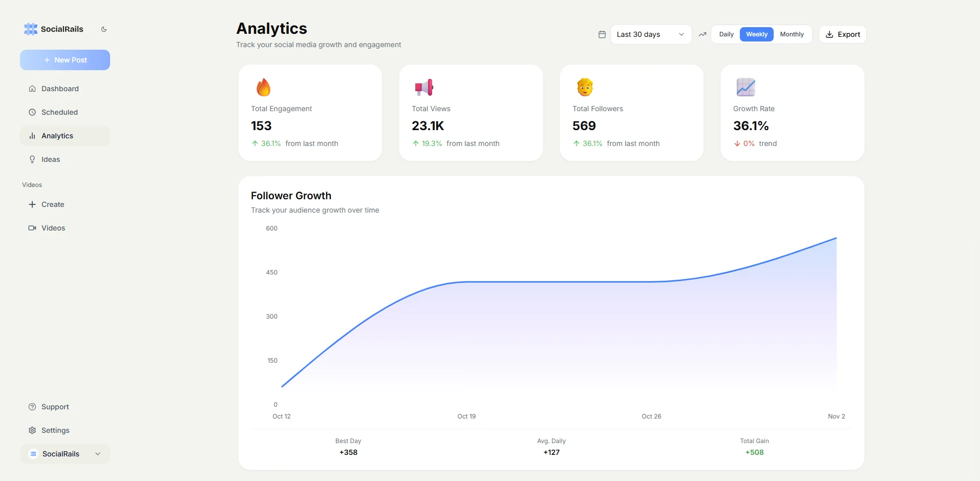Open the date range chevron arrow
The image size is (980, 481).
click(681, 34)
